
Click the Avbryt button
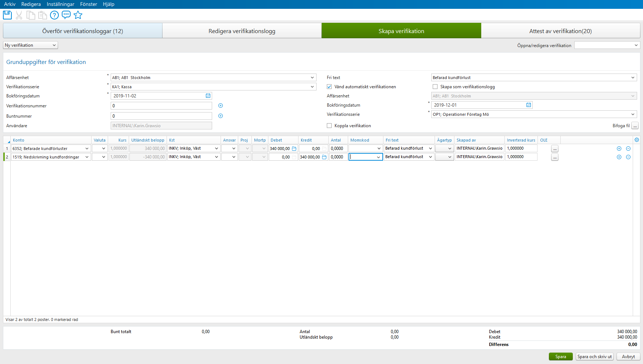[628, 356]
